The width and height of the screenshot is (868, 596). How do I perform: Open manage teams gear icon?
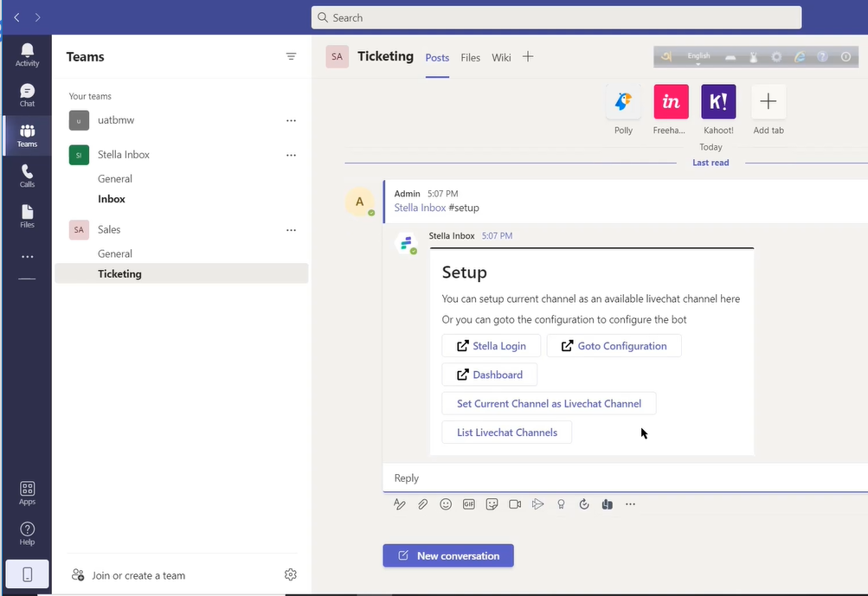[x=291, y=574]
